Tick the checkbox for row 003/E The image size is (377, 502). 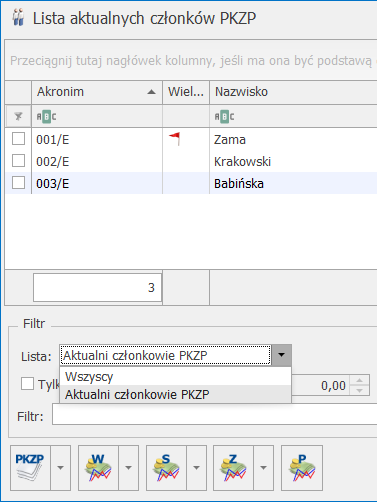pyautogui.click(x=18, y=183)
